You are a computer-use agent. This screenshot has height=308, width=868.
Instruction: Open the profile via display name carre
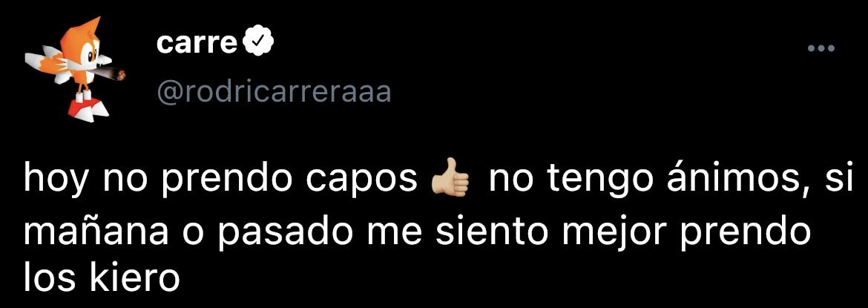pyautogui.click(x=197, y=44)
